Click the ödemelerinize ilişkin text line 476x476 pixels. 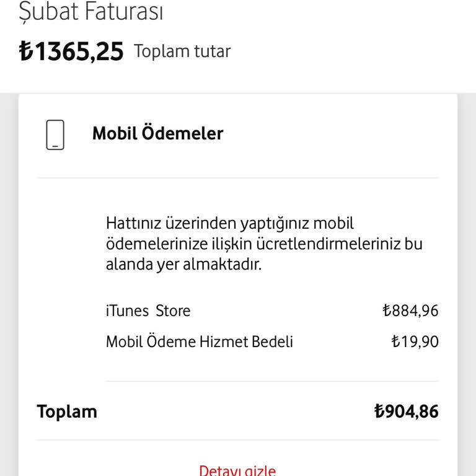tap(264, 244)
